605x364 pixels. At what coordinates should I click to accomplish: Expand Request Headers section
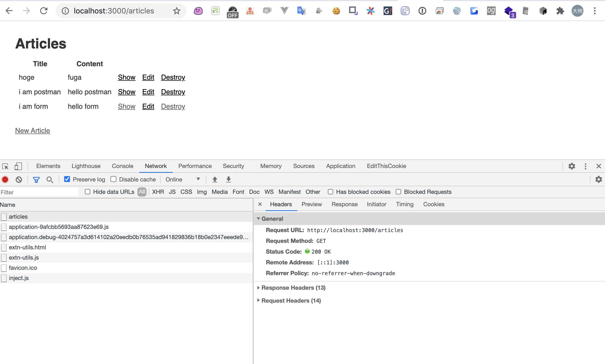pyautogui.click(x=291, y=301)
